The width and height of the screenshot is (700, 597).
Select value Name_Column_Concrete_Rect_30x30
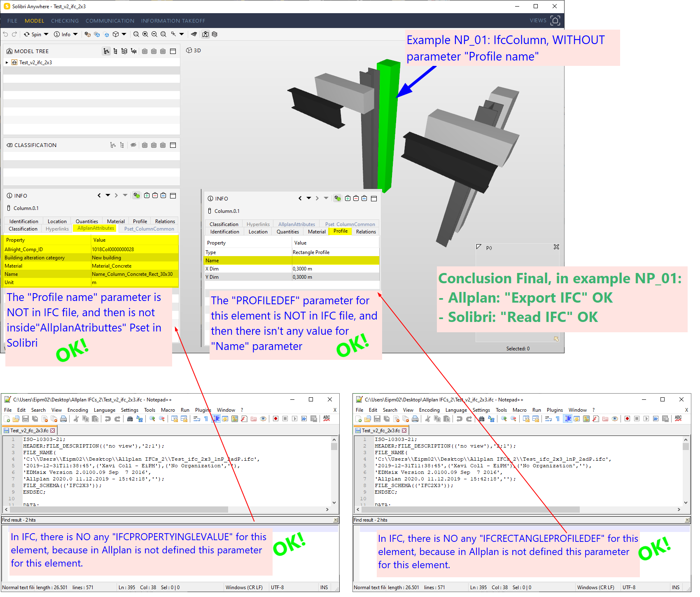point(132,274)
